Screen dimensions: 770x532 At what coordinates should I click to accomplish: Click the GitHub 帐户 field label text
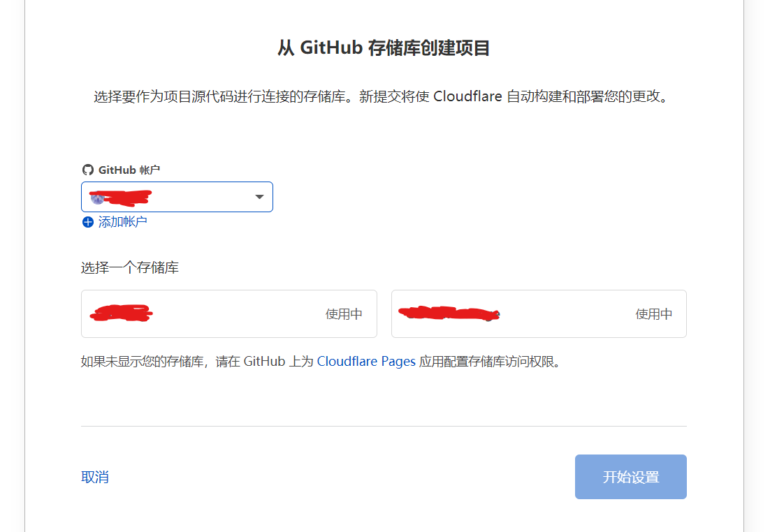(x=130, y=170)
